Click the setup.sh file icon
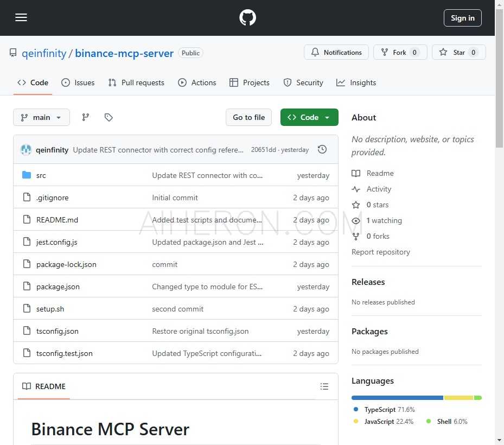504x445 pixels. (x=27, y=308)
